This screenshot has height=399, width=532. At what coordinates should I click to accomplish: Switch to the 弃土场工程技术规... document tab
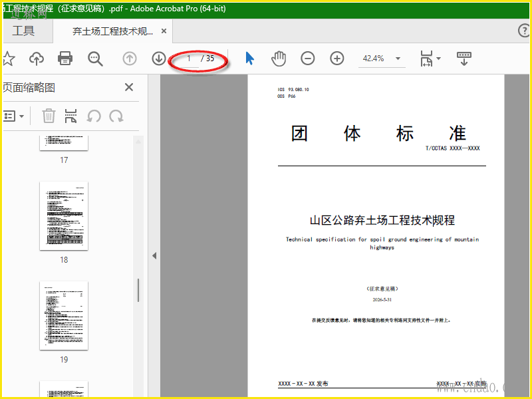(x=112, y=31)
